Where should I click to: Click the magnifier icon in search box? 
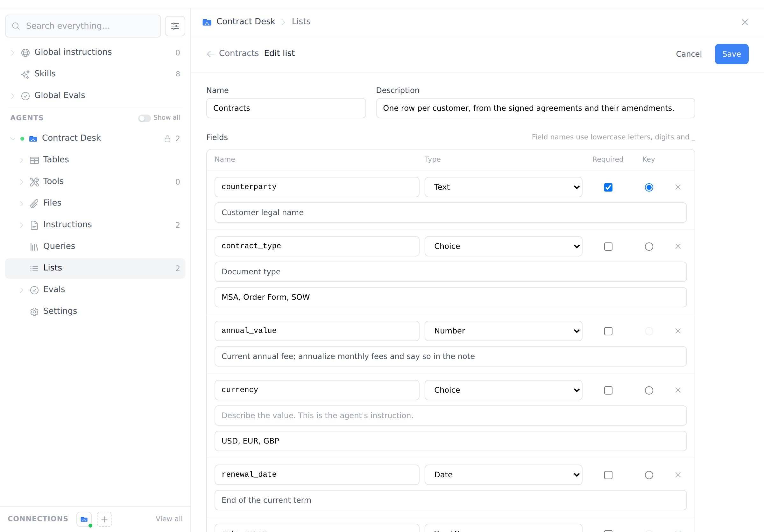[x=16, y=26]
